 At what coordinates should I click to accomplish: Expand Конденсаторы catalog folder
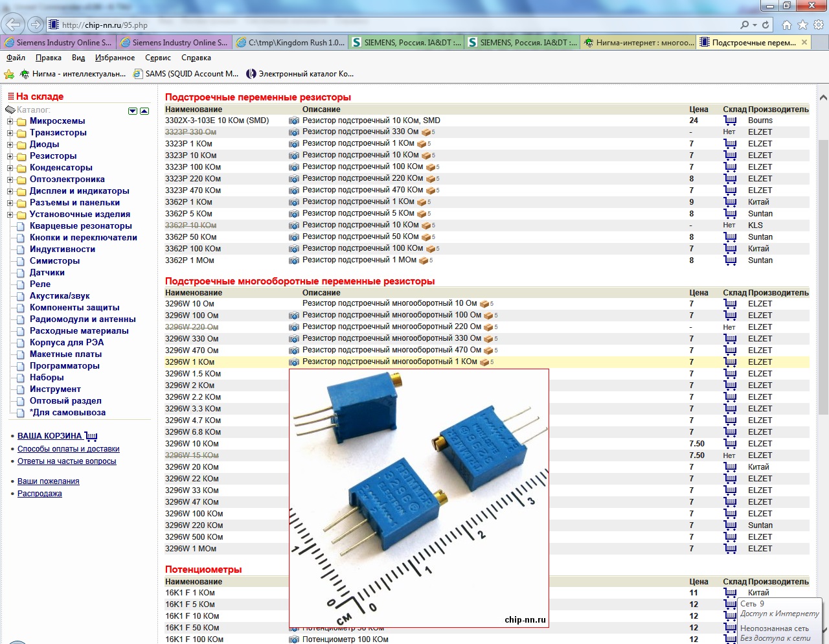tap(10, 168)
